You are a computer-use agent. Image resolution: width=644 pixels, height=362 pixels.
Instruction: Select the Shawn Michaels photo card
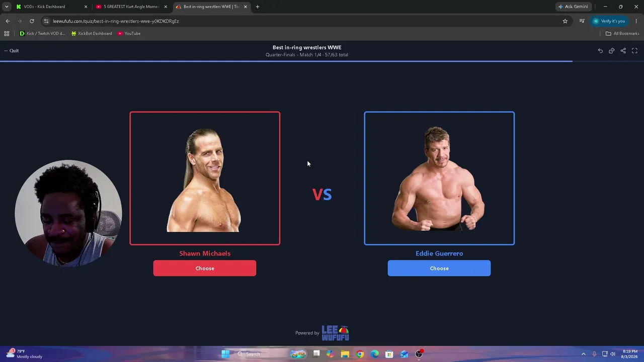coord(205,178)
